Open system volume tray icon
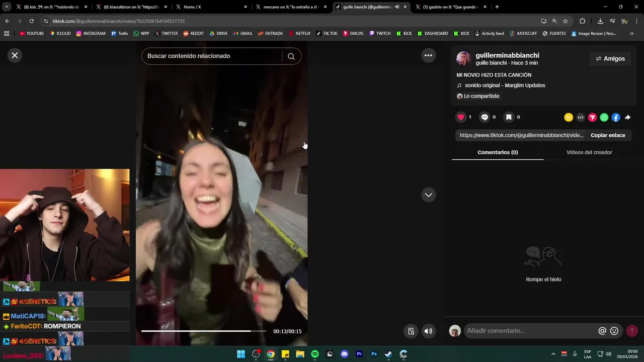This screenshot has width=644, height=362. click(x=608, y=354)
